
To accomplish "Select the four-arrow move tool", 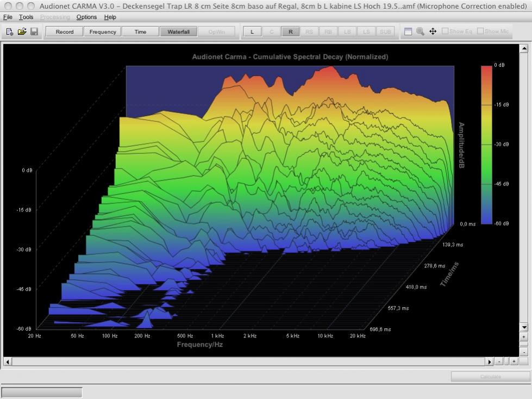I will [x=433, y=32].
